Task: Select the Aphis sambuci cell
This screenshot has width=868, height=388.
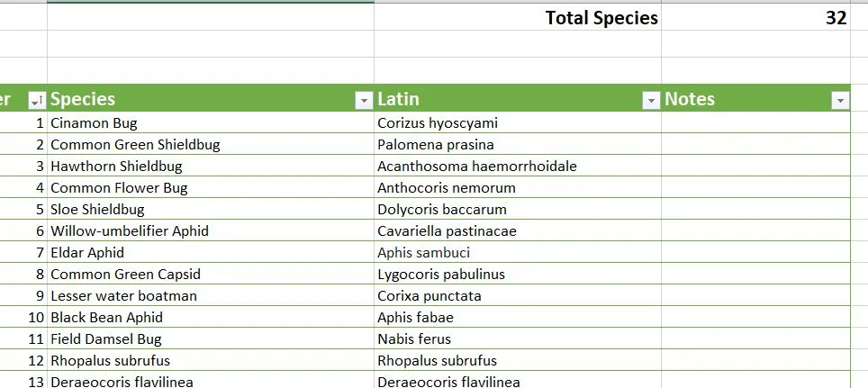Action: [x=518, y=252]
